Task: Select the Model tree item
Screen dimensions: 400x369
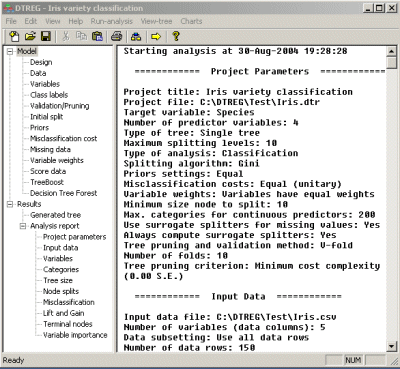Action: (x=27, y=51)
